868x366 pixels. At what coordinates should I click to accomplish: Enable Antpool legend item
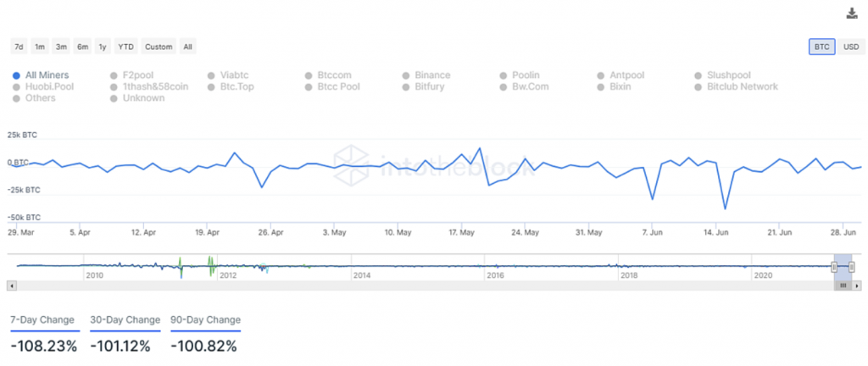pyautogui.click(x=626, y=75)
